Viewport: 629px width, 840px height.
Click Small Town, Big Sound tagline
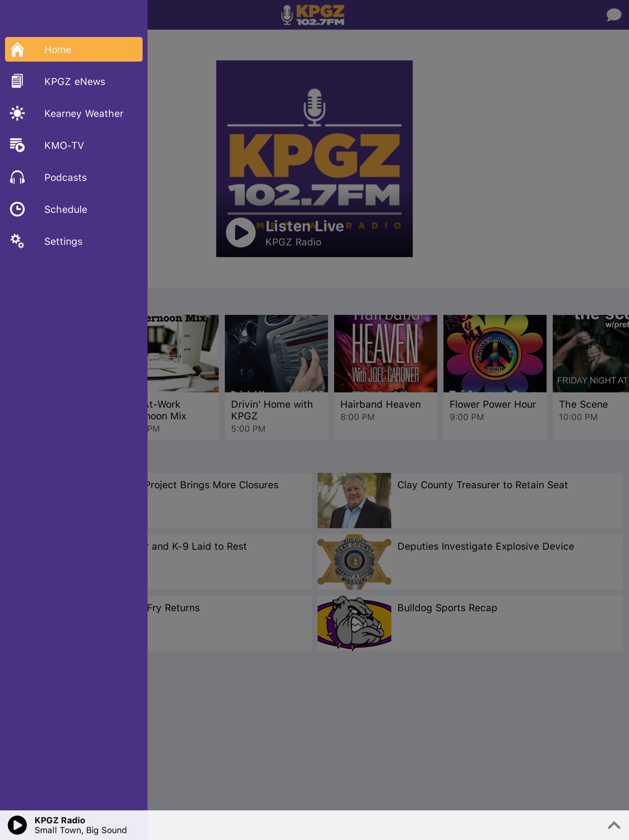tap(81, 830)
